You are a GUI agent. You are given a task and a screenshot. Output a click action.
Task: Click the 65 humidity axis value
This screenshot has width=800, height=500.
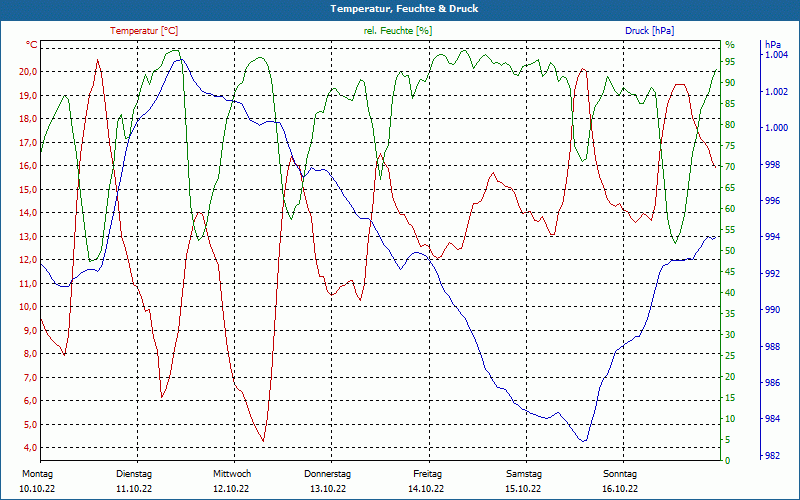click(730, 188)
